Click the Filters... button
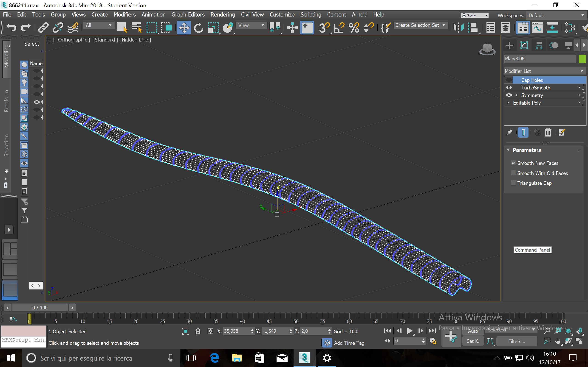 (516, 341)
